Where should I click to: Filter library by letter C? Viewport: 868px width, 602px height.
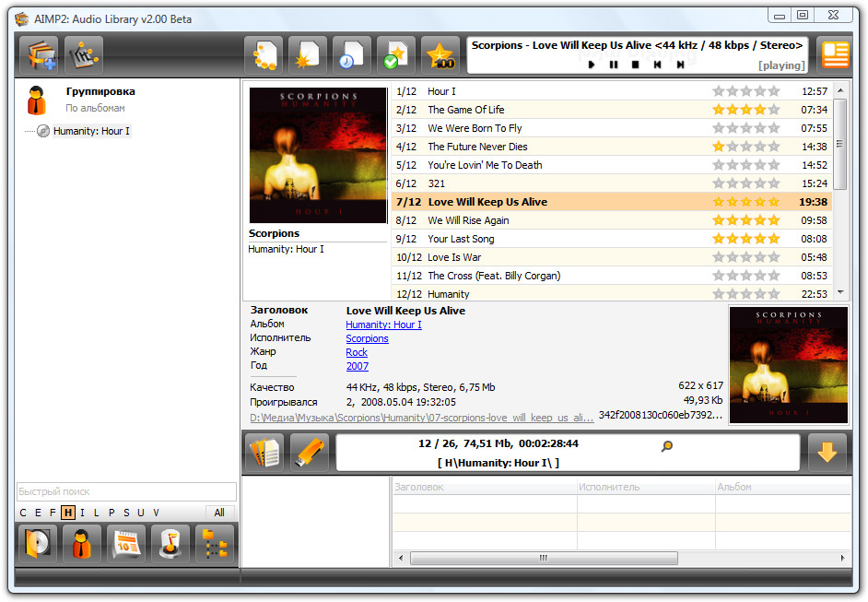[23, 513]
